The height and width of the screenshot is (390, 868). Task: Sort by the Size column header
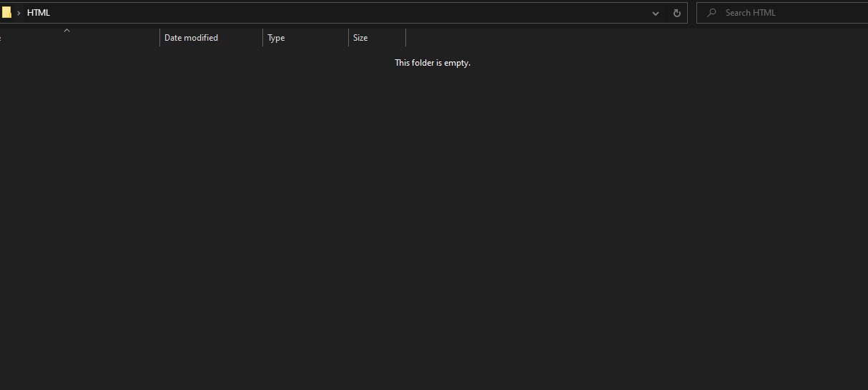pyautogui.click(x=360, y=38)
